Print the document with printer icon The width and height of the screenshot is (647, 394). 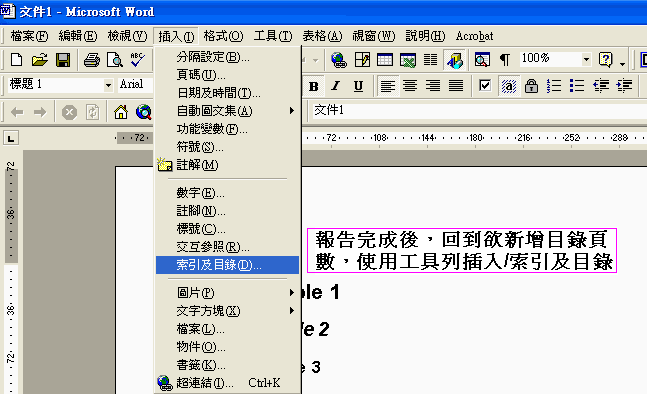(92, 60)
